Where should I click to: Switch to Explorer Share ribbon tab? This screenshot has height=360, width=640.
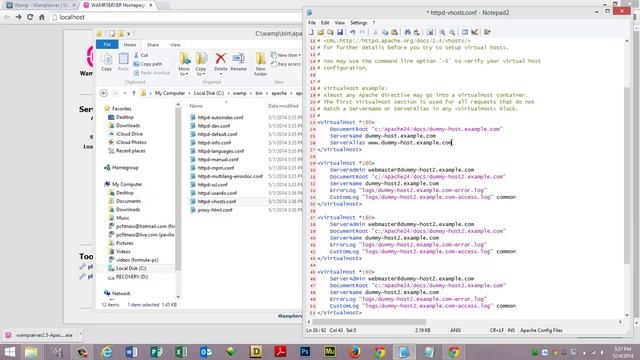point(153,45)
